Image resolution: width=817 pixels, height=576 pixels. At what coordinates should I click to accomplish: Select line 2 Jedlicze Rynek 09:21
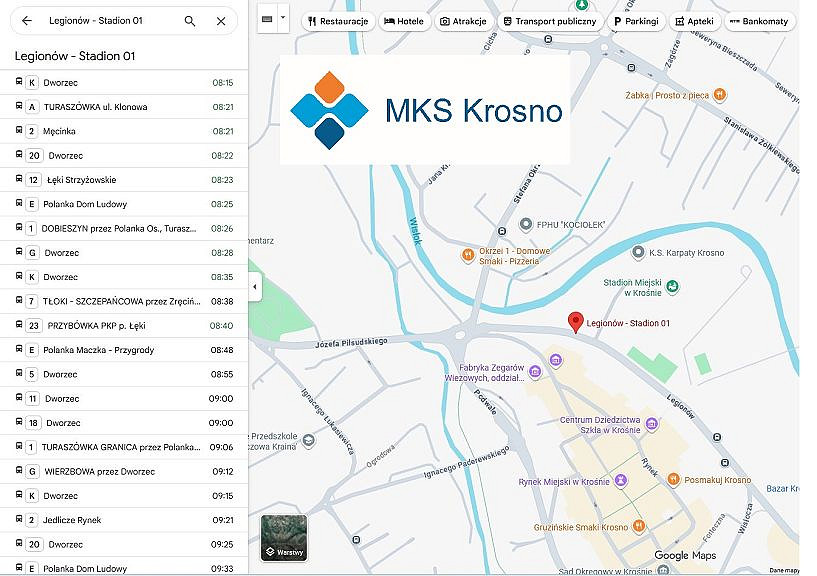click(x=124, y=520)
